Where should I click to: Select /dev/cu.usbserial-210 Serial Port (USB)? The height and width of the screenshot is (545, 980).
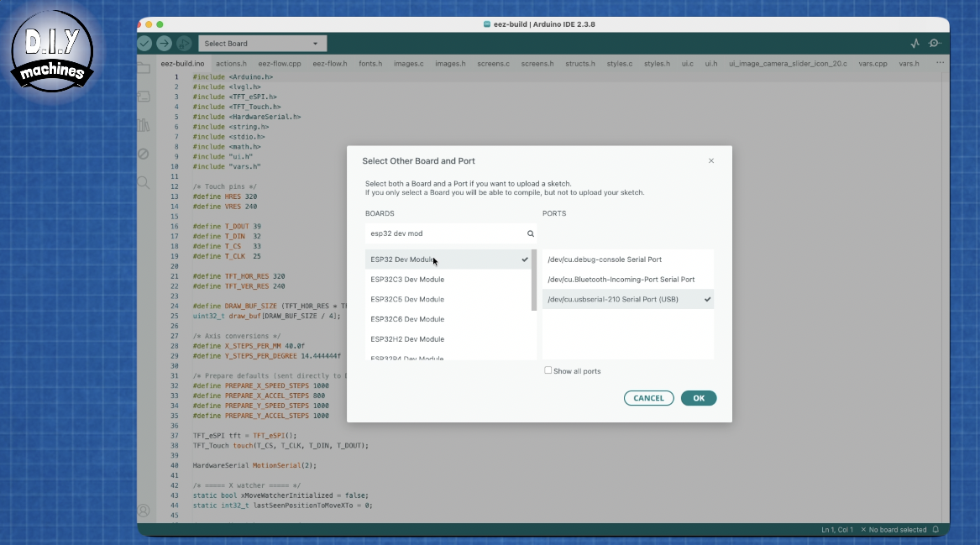point(628,300)
